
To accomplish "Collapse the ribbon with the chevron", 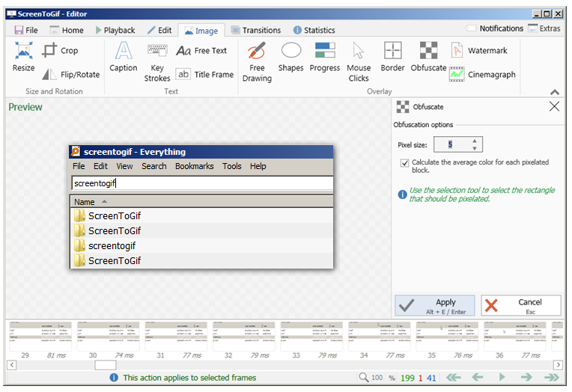I will pyautogui.click(x=555, y=92).
